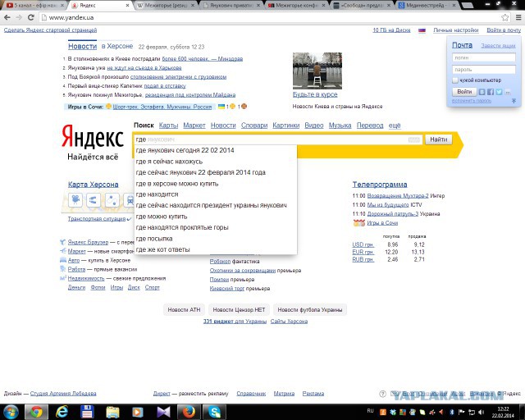Open the Карты service link
The image size is (525, 420).
click(x=168, y=126)
